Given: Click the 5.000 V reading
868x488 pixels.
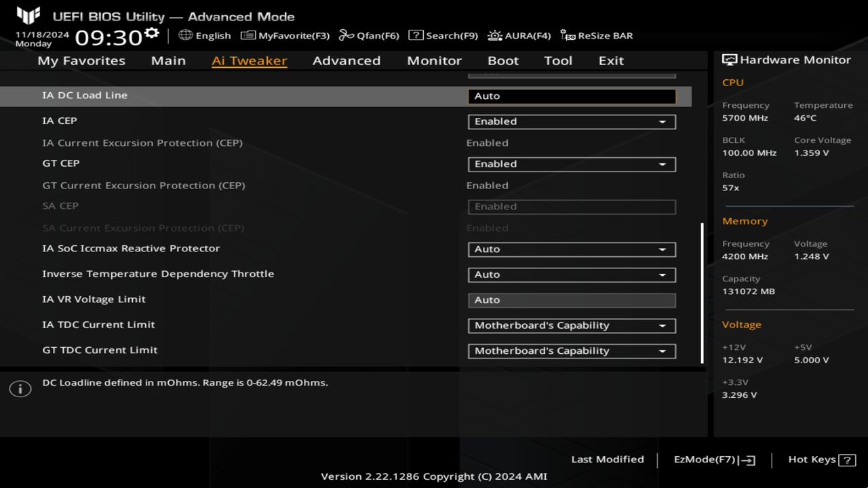Looking at the screenshot, I should (x=811, y=361).
